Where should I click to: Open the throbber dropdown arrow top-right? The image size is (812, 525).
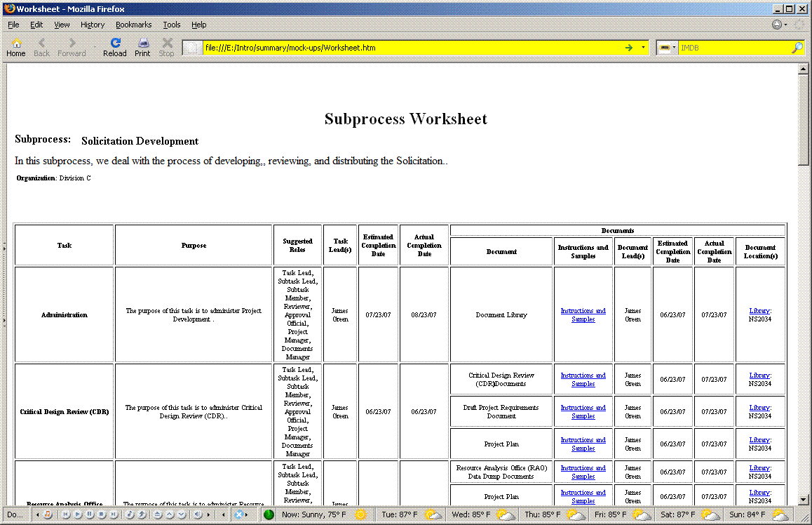[785, 25]
